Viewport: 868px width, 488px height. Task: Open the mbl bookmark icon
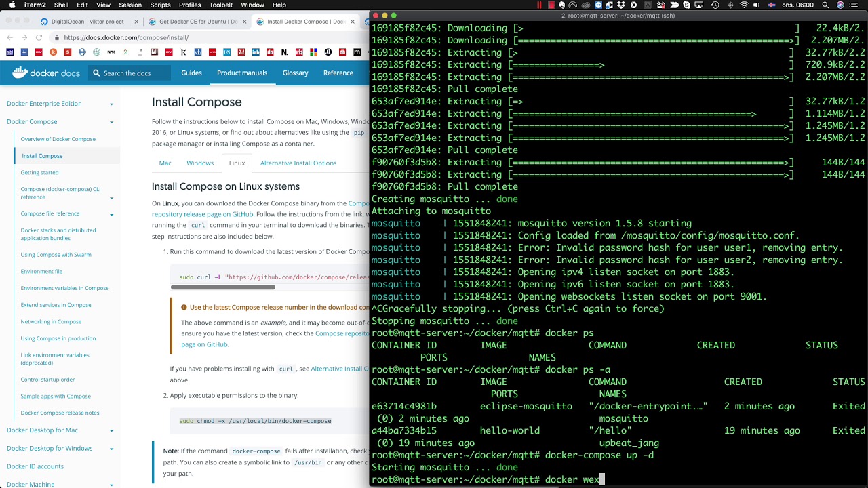coord(10,52)
